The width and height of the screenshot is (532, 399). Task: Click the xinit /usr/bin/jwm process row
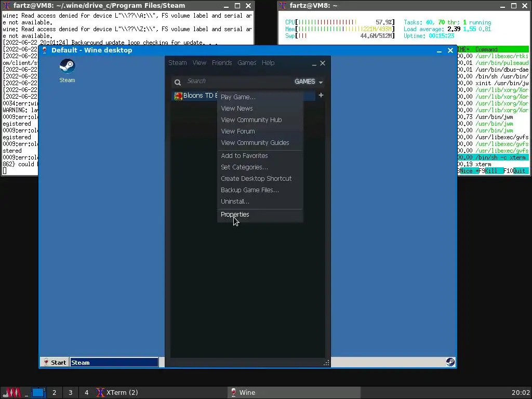(493, 83)
